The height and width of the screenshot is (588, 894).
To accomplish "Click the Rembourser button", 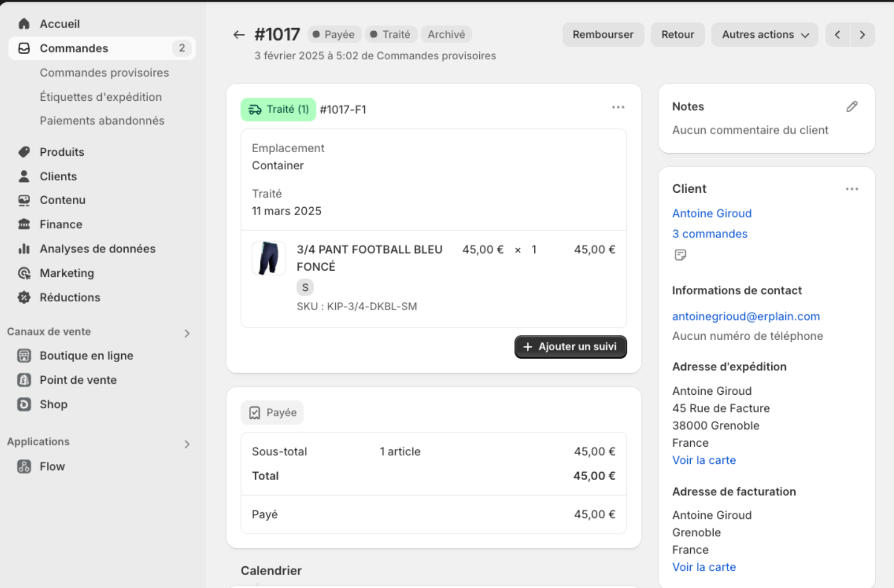I will 602,35.
